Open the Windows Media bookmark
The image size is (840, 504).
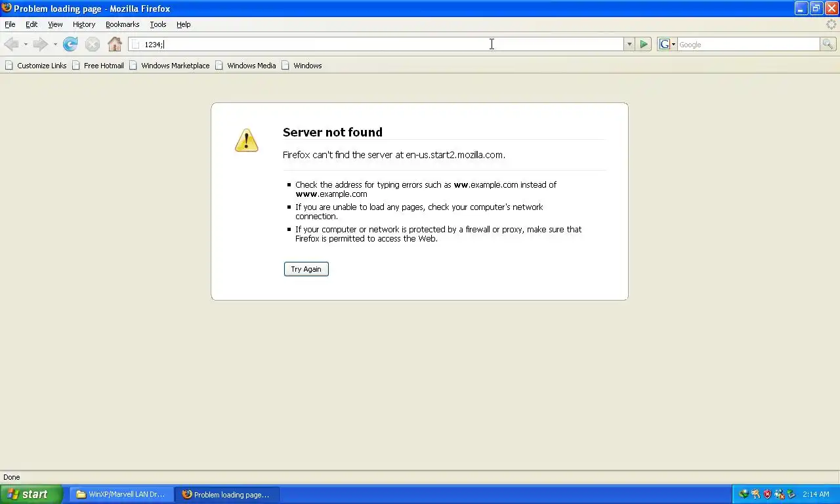pos(245,66)
